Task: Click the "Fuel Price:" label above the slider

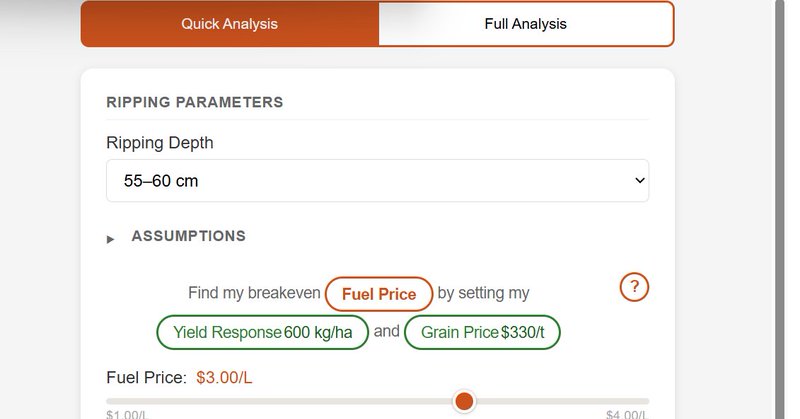Action: (x=146, y=378)
